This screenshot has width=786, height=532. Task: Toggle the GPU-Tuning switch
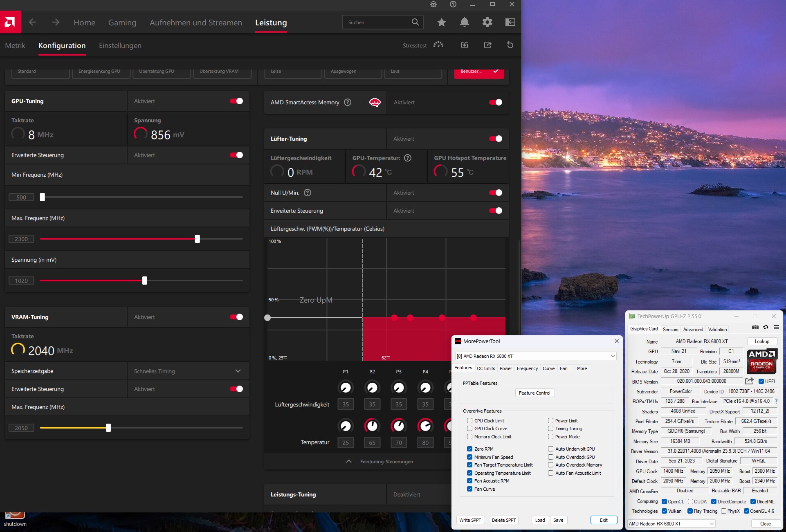pyautogui.click(x=236, y=101)
